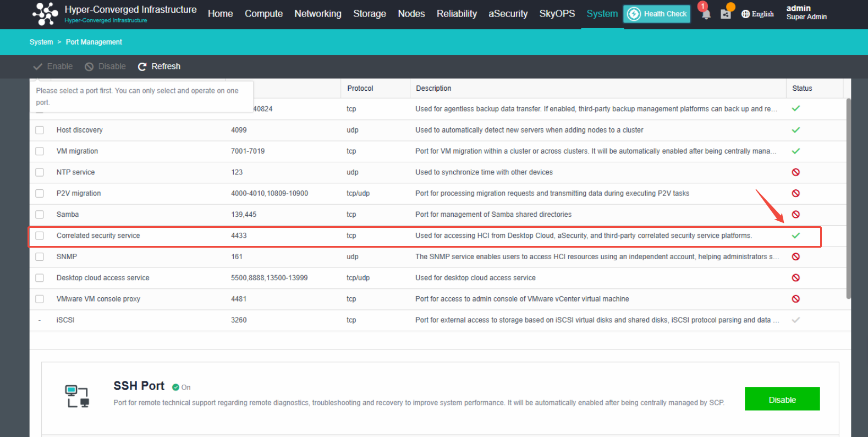Click the Description column header

coord(433,89)
